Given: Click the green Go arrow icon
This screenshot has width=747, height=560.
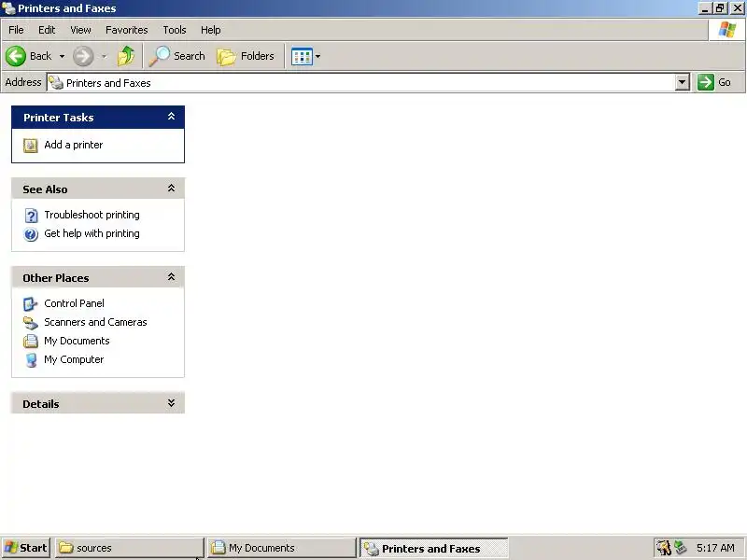Looking at the screenshot, I should click(706, 82).
